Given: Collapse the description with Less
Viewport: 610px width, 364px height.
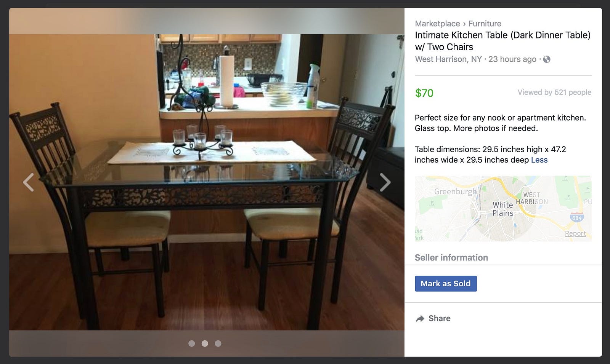Looking at the screenshot, I should tap(539, 160).
